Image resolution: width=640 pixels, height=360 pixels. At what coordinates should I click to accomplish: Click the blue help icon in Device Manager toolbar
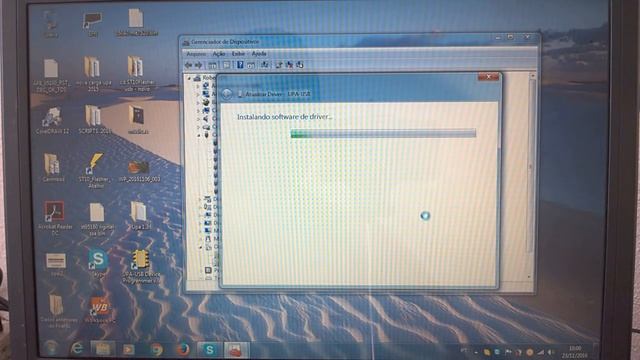click(x=240, y=65)
